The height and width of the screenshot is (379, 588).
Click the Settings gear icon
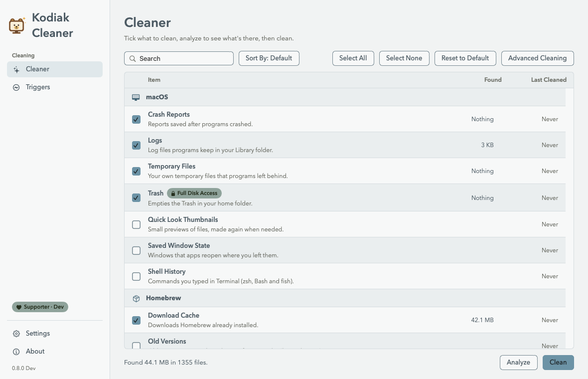tap(16, 334)
